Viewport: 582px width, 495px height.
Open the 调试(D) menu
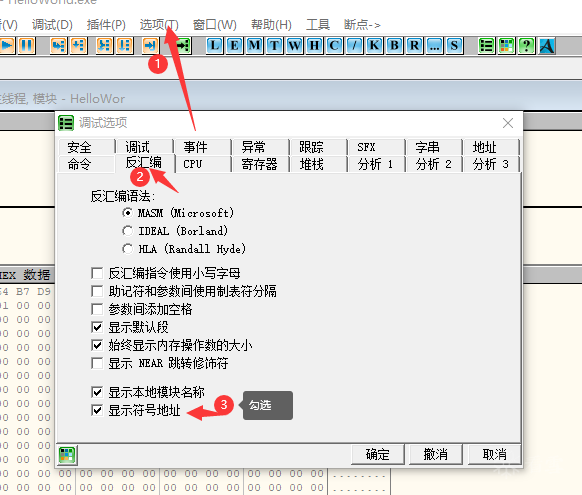[x=52, y=25]
